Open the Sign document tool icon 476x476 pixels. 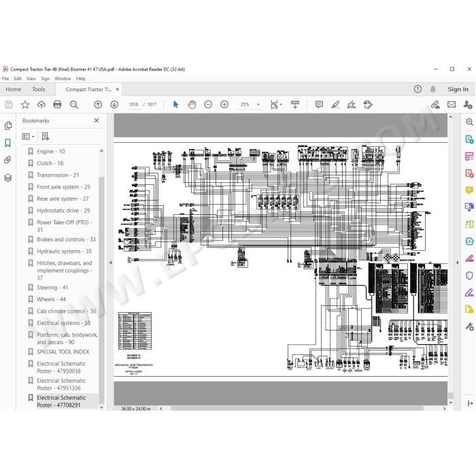pos(352,105)
